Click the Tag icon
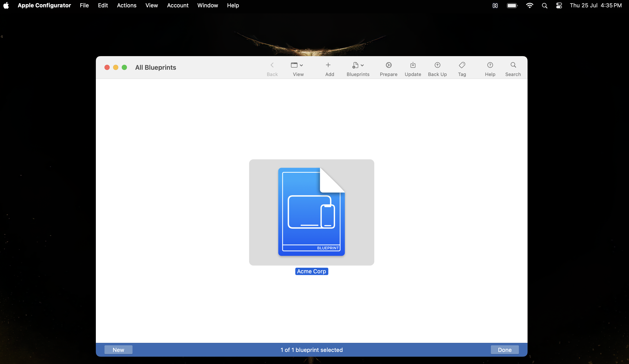Screen dimensions: 629x364 tap(462, 65)
